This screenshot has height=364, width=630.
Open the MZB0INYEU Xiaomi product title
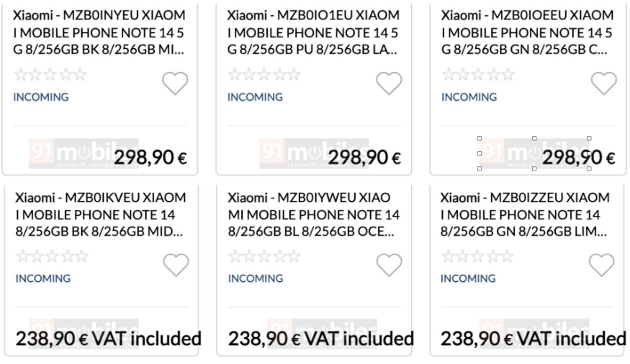pyautogui.click(x=99, y=32)
